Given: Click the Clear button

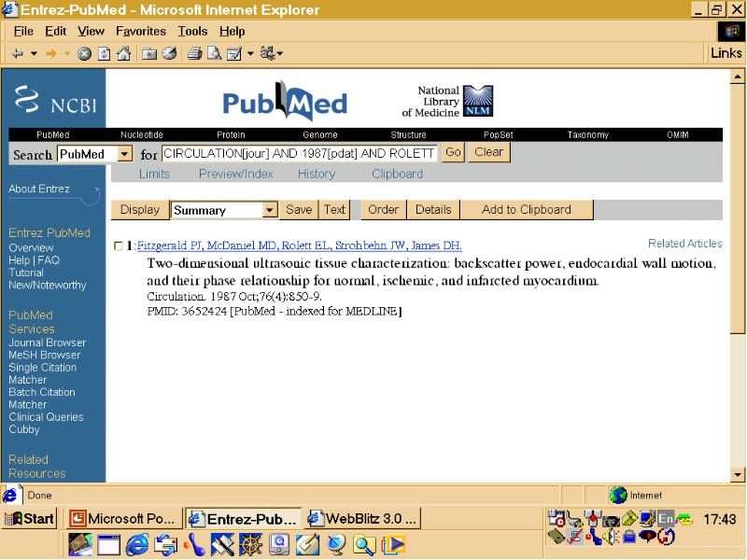Looking at the screenshot, I should point(488,152).
